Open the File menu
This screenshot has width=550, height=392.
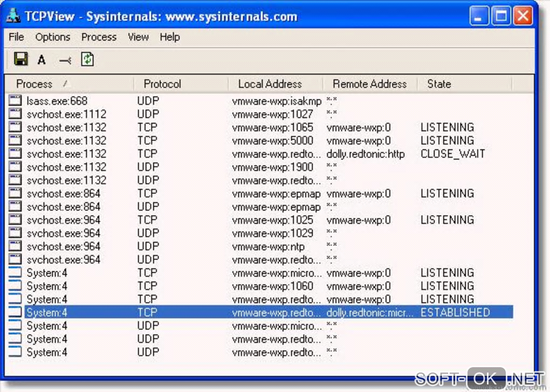tap(16, 37)
